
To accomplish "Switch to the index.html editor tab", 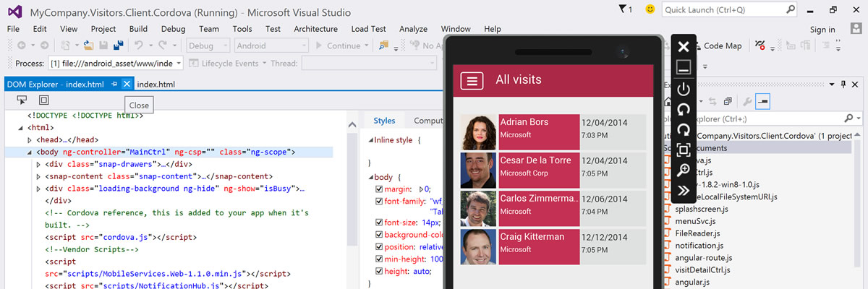I will point(156,85).
